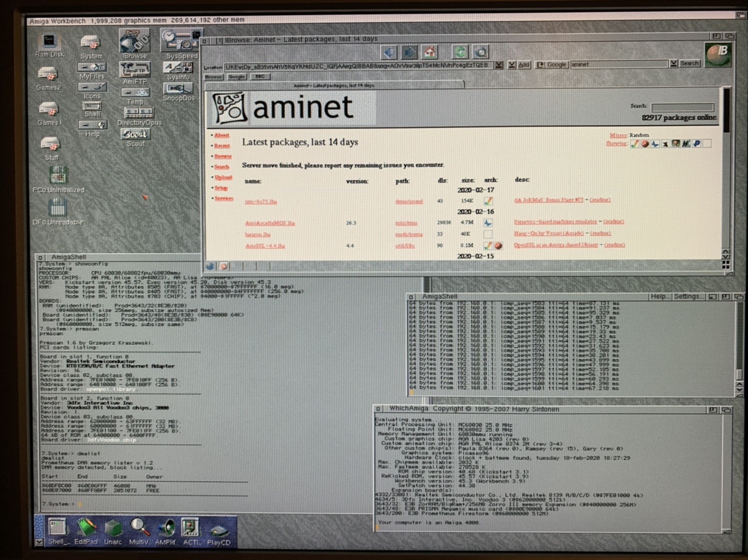Launch SysInfo from the desktop
This screenshot has height=560, width=748.
click(x=178, y=71)
